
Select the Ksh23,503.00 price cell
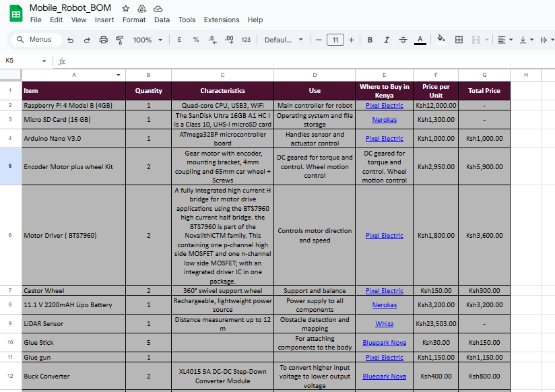[x=436, y=324]
